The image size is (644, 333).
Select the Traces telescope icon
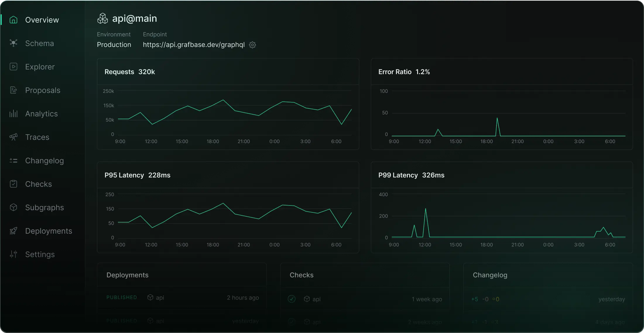13,137
